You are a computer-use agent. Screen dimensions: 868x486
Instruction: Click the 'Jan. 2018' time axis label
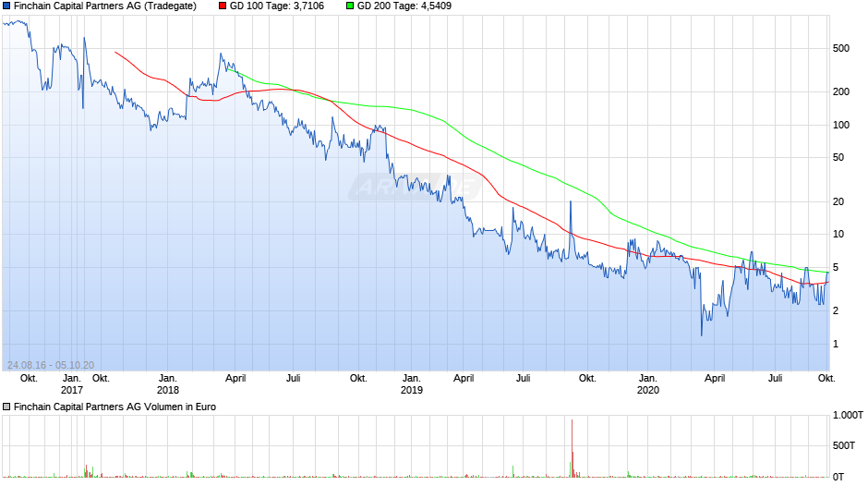tap(168, 384)
